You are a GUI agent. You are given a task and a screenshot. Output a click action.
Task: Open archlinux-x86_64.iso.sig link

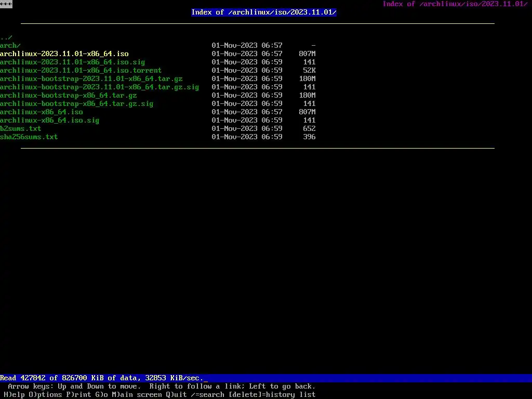(49, 121)
